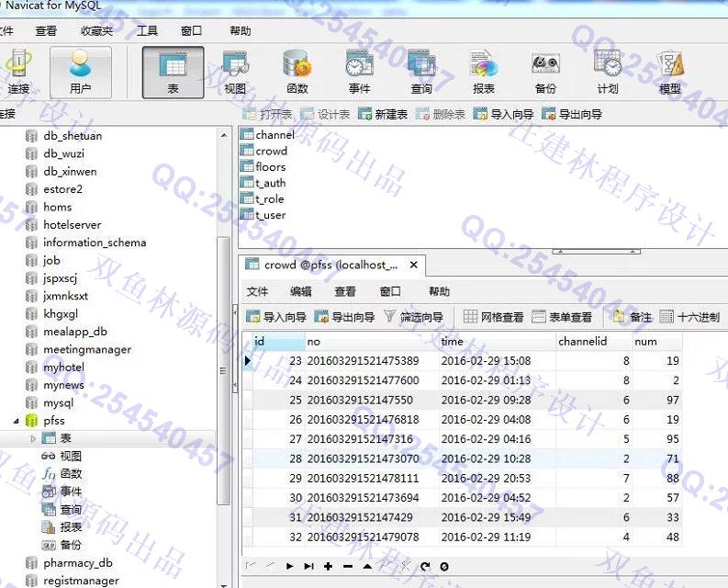The width and height of the screenshot is (728, 588).
Task: Click the channelid column header
Action: tap(594, 341)
